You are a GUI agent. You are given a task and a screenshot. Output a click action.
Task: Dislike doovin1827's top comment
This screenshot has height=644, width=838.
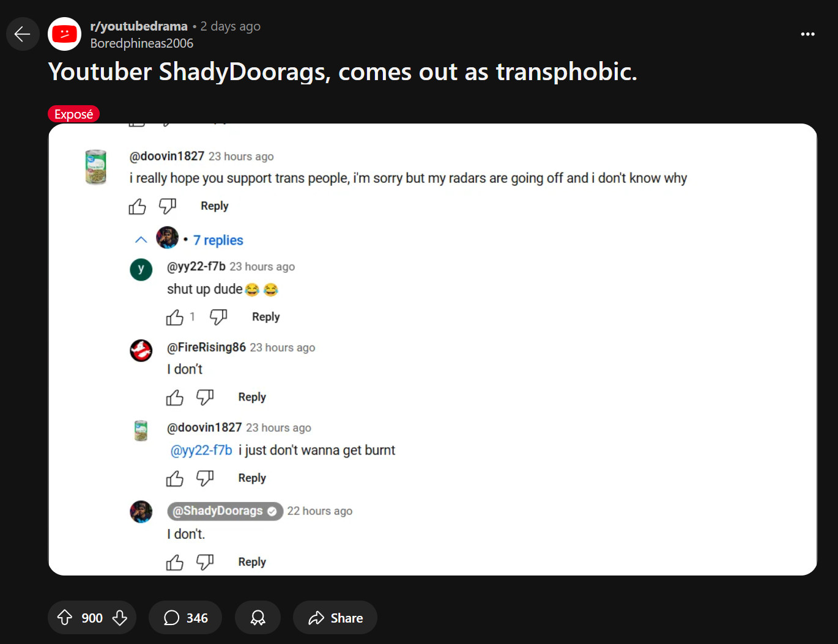click(x=168, y=206)
